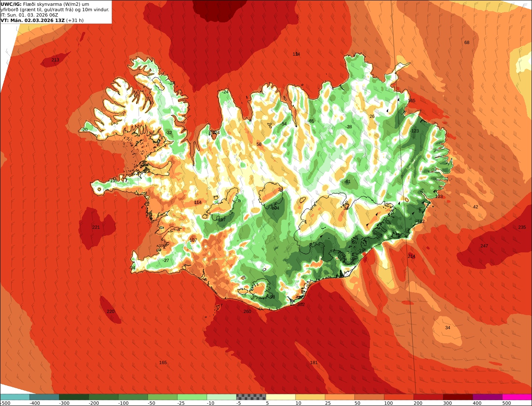Click the '-500' legend scale label

5,403
